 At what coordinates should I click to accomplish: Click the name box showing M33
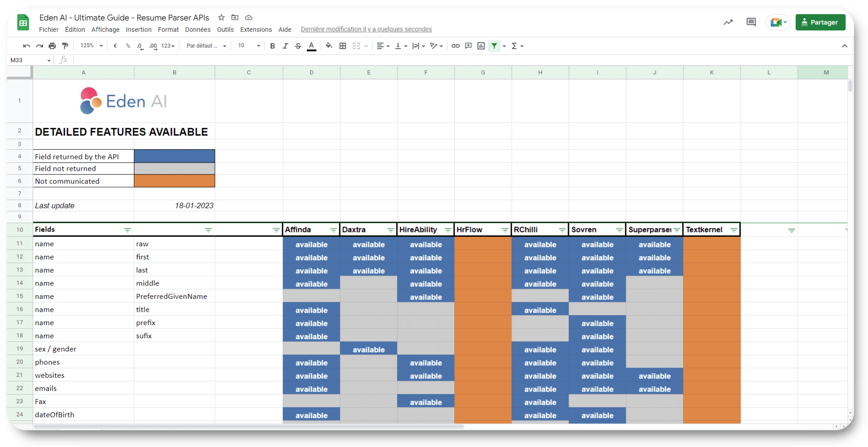click(30, 60)
